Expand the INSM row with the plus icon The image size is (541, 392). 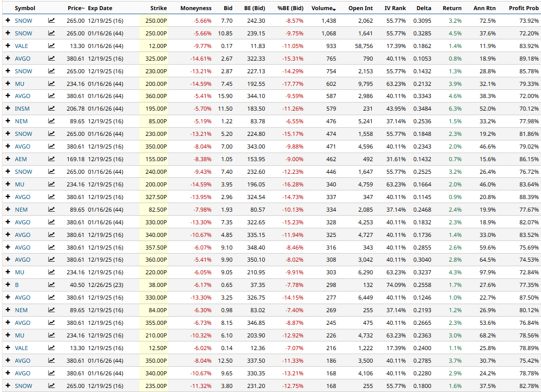[7, 109]
